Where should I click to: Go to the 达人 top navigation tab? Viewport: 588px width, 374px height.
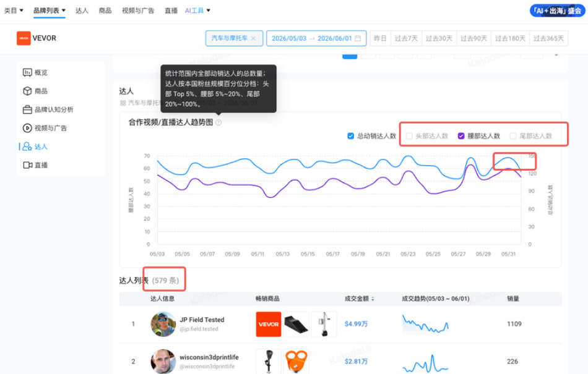click(x=82, y=11)
